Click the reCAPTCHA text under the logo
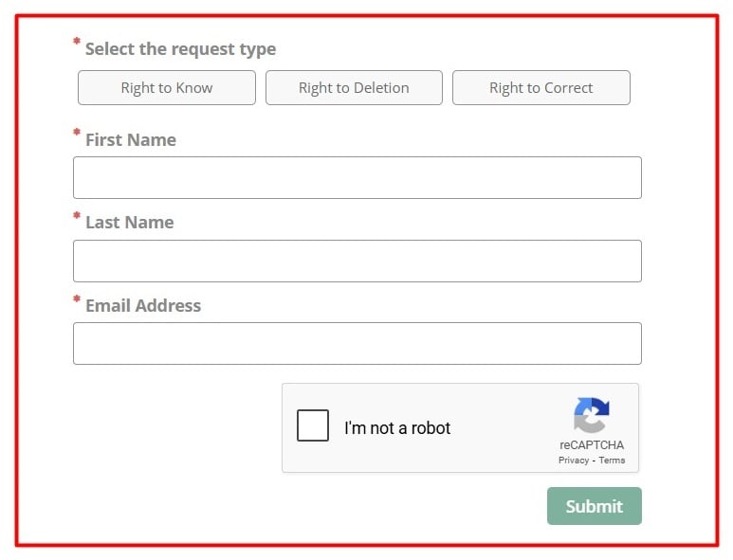The height and width of the screenshot is (560, 733). 592,445
